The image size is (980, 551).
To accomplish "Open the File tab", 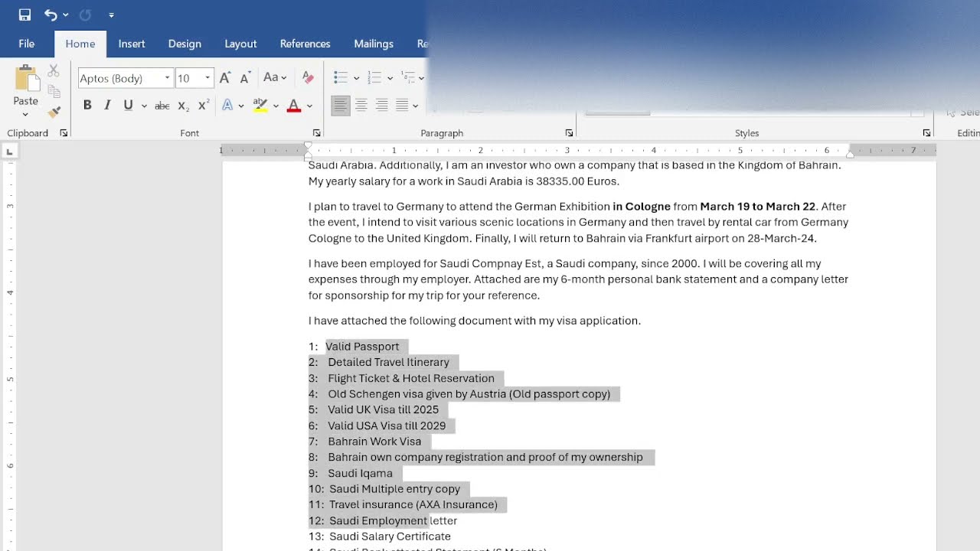I will 27,44.
